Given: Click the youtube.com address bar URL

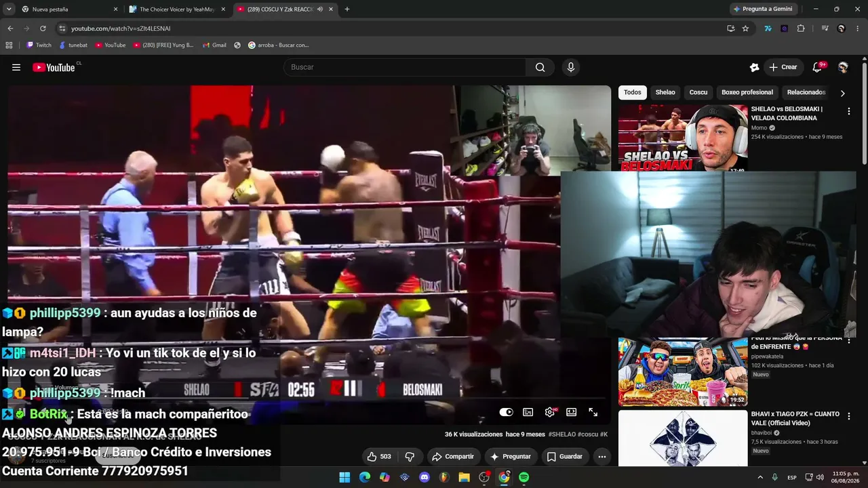Looking at the screenshot, I should click(x=121, y=28).
